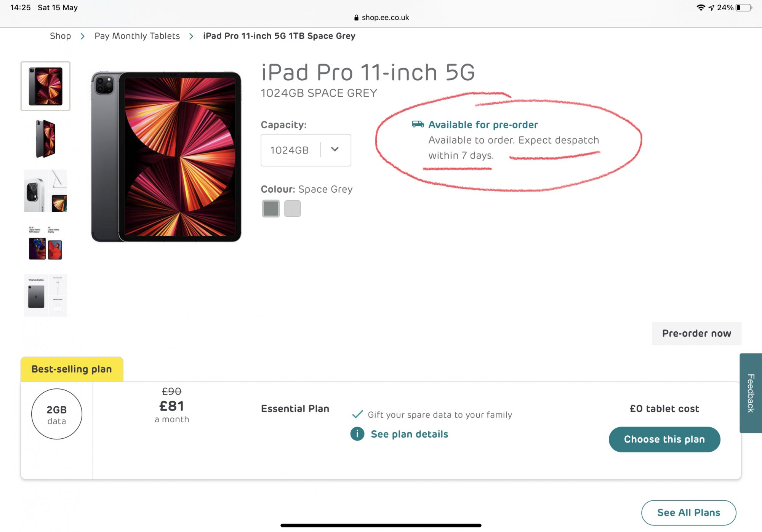Go to Shop breadcrumb
762x532 pixels.
[60, 36]
